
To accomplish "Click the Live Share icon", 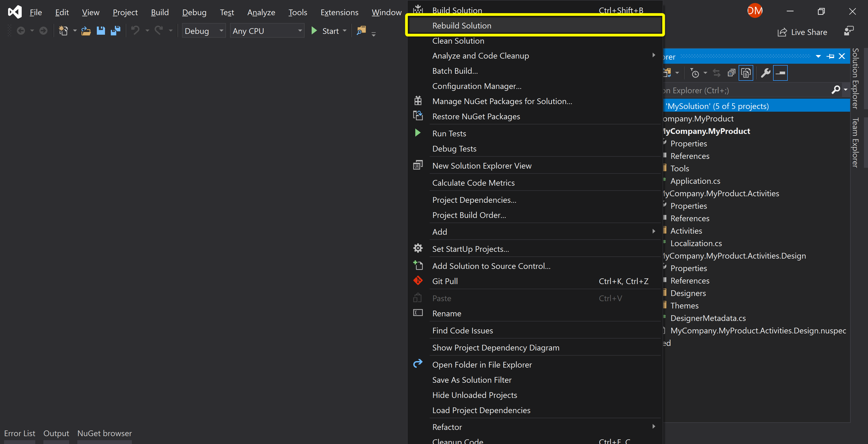I will click(782, 32).
